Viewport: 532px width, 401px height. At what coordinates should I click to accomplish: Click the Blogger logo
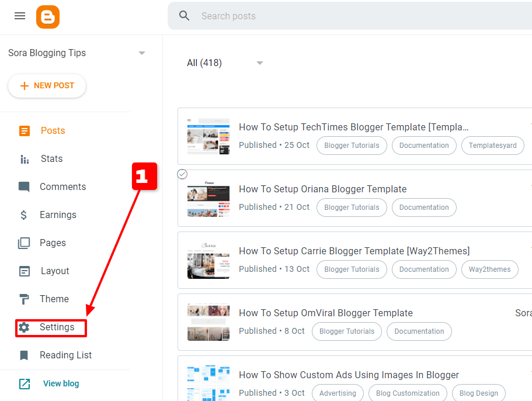tap(47, 16)
